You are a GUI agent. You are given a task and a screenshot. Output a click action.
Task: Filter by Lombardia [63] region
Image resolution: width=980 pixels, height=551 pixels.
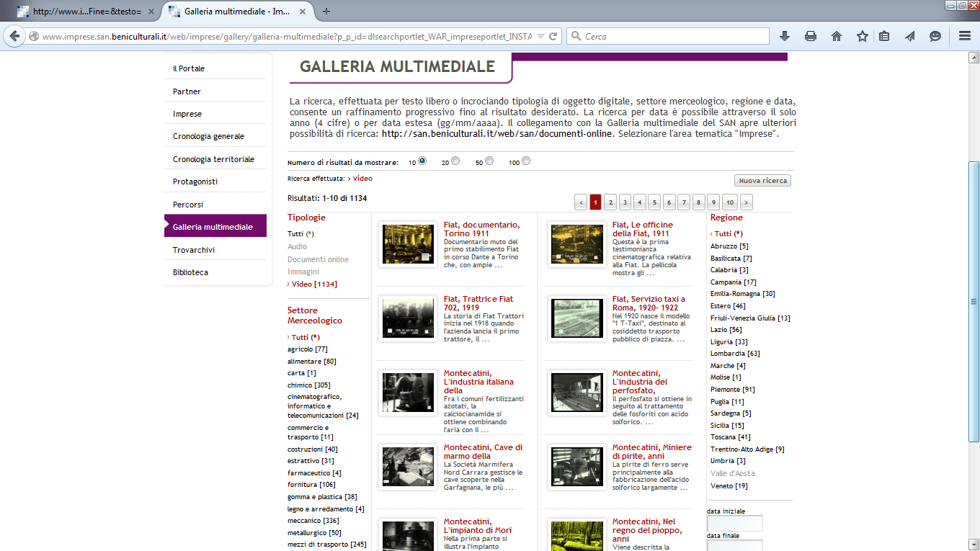coord(735,354)
